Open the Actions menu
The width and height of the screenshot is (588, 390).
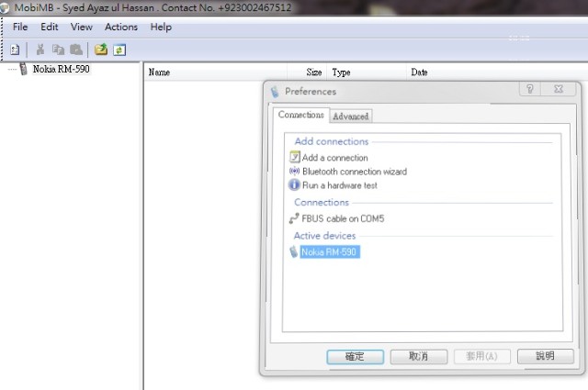[121, 27]
